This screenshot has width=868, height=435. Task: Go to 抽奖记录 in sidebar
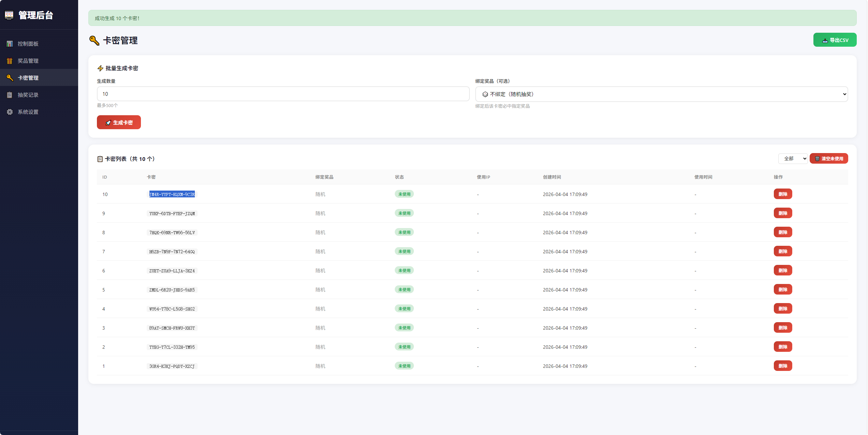[28, 95]
